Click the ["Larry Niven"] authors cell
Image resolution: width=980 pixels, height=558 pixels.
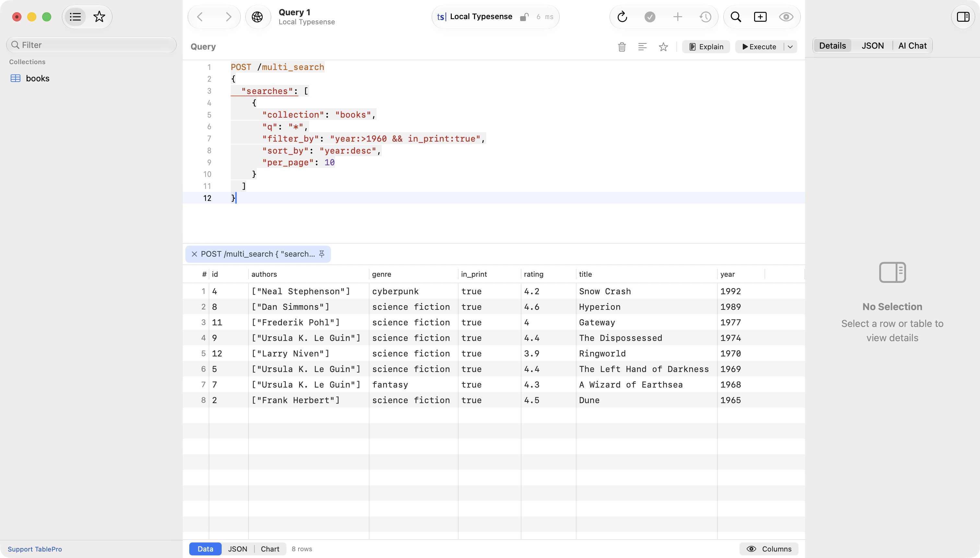tap(309, 354)
